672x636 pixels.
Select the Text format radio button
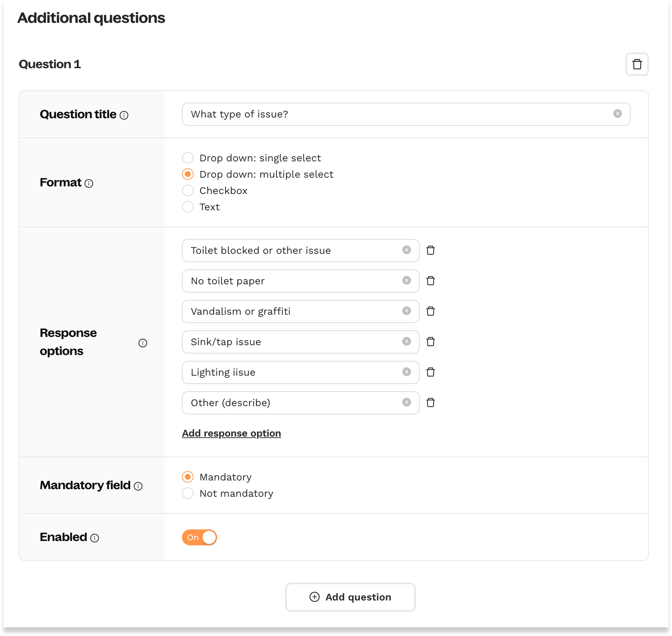188,207
